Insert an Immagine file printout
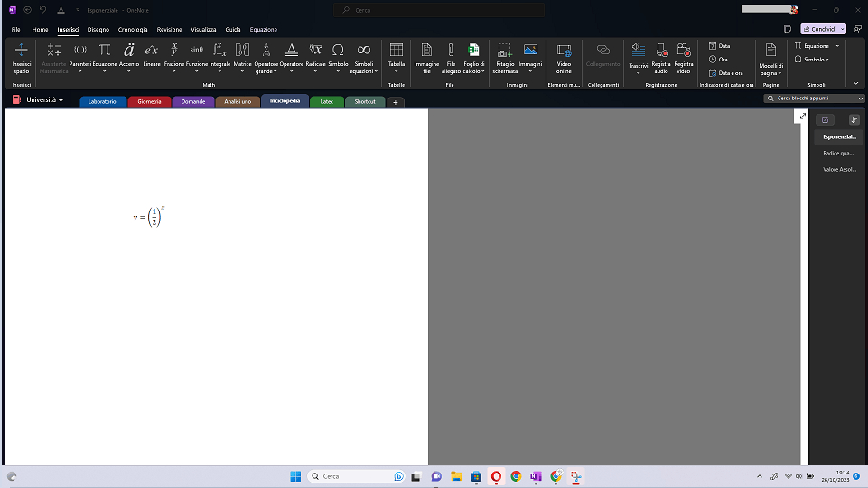This screenshot has width=868, height=488. (x=426, y=58)
